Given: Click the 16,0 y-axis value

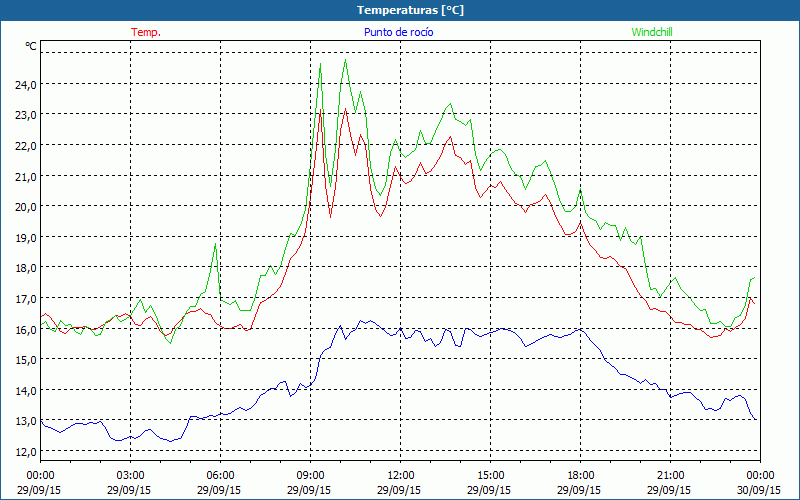Looking at the screenshot, I should click(x=26, y=329).
